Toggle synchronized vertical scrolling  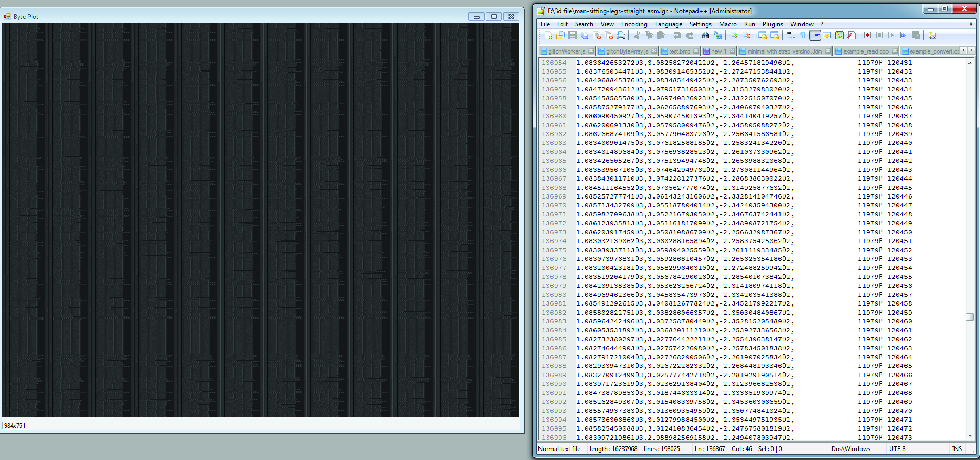coord(762,35)
